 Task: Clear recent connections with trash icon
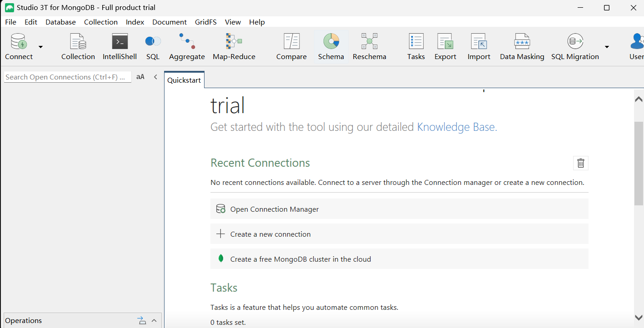581,163
